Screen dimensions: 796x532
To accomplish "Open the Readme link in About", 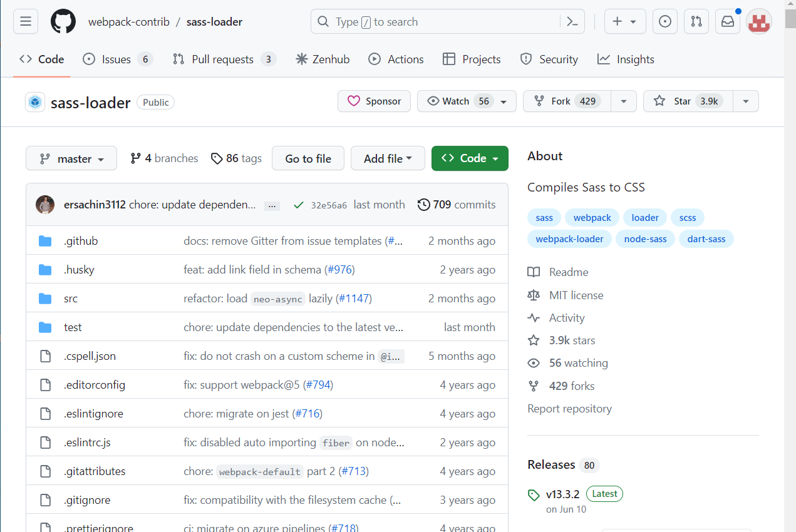I will pos(558,272).
